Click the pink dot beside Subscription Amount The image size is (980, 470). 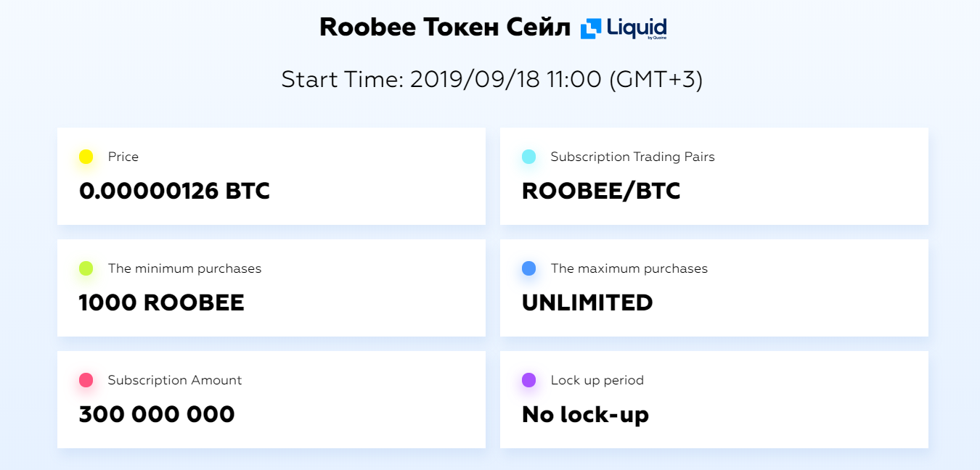(x=86, y=380)
